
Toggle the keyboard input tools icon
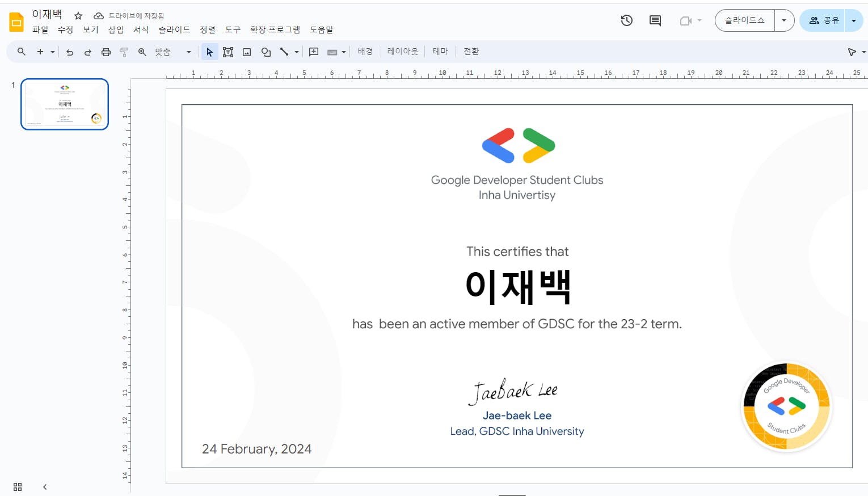coord(332,52)
